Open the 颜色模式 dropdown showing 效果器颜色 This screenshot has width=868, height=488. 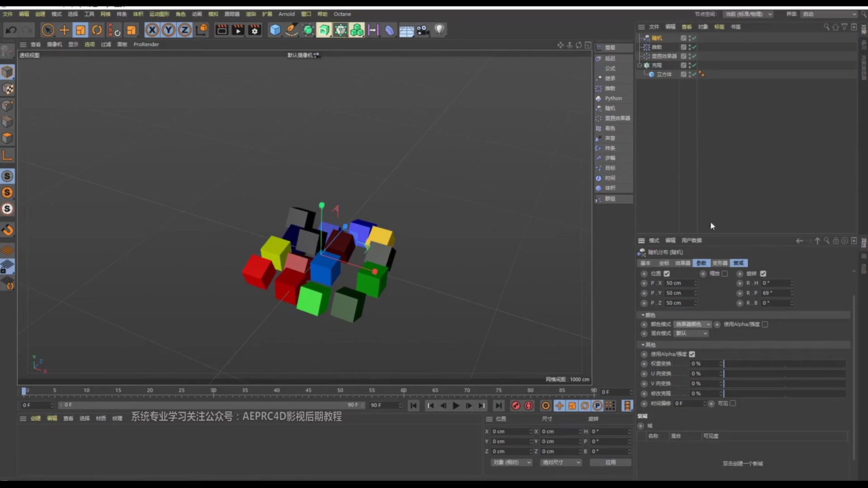pyautogui.click(x=692, y=324)
